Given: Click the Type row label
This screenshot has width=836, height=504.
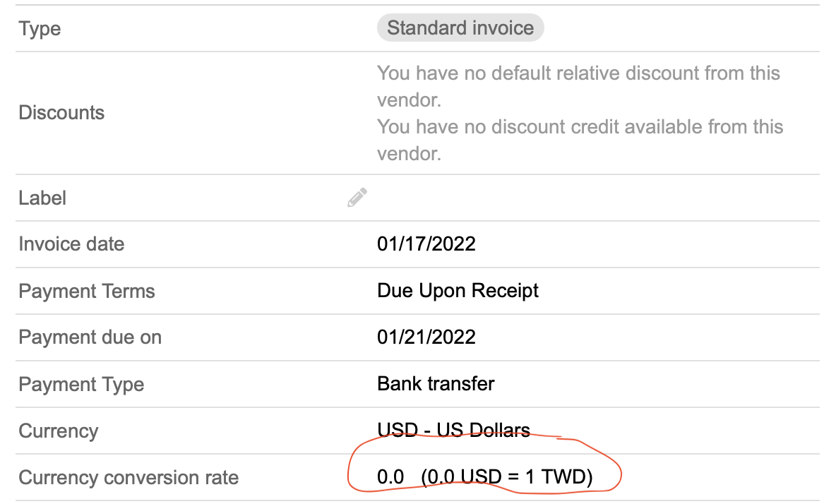Looking at the screenshot, I should (39, 28).
